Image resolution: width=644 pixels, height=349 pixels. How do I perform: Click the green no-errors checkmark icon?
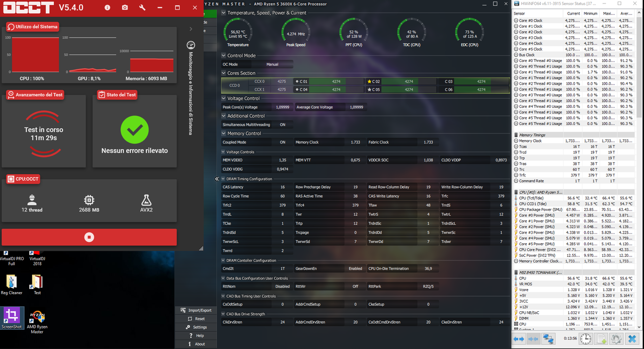[135, 130]
